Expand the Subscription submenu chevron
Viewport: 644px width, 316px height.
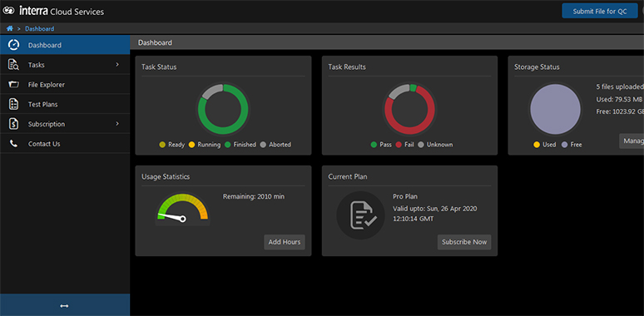[117, 124]
